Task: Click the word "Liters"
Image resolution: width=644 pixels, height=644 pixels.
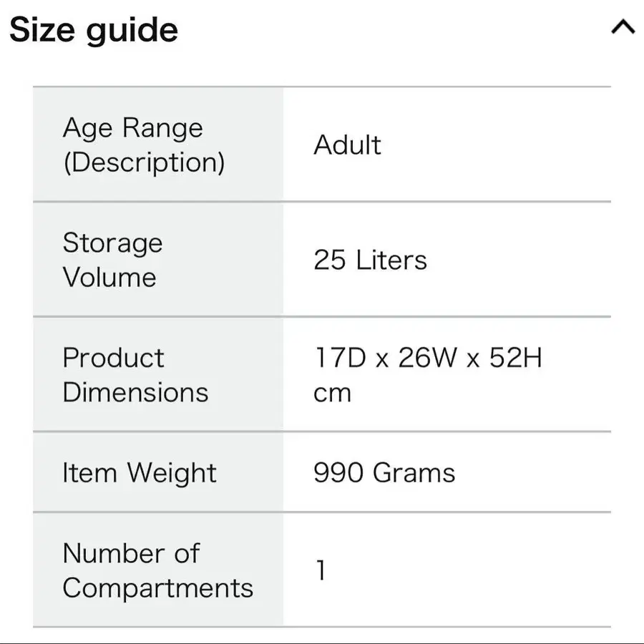Action: pyautogui.click(x=391, y=260)
